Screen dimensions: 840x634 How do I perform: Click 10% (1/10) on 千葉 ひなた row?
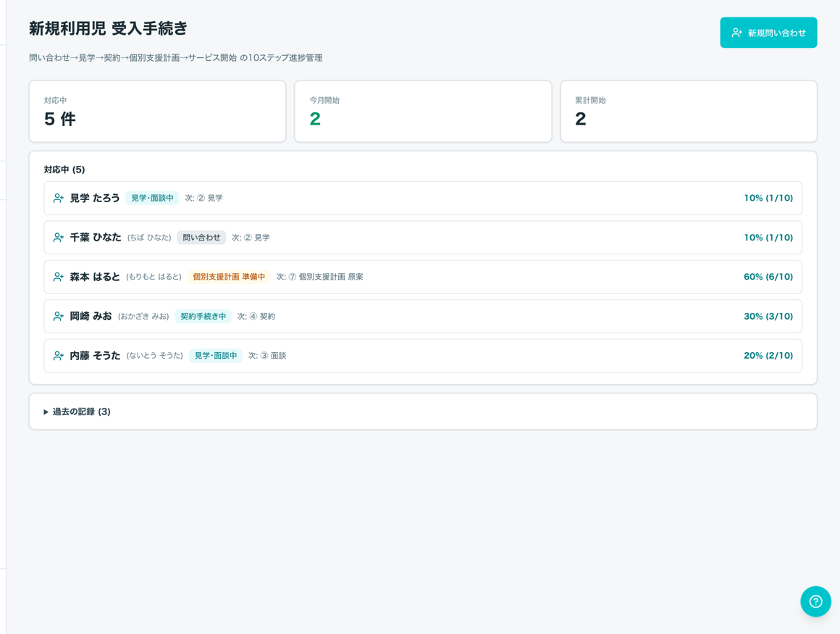pyautogui.click(x=768, y=238)
